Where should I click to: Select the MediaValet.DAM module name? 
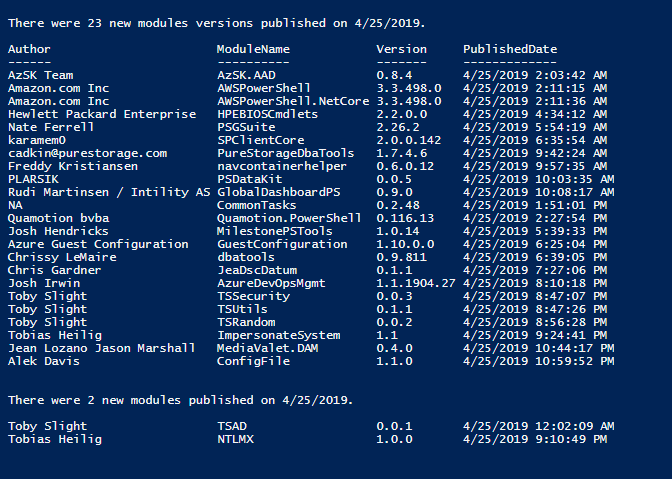(267, 348)
